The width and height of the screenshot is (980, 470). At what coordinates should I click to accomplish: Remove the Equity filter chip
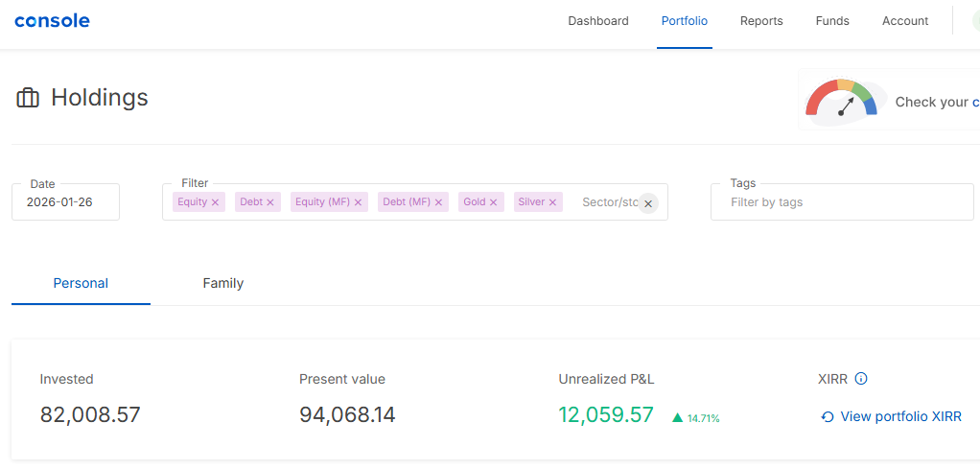(x=215, y=202)
